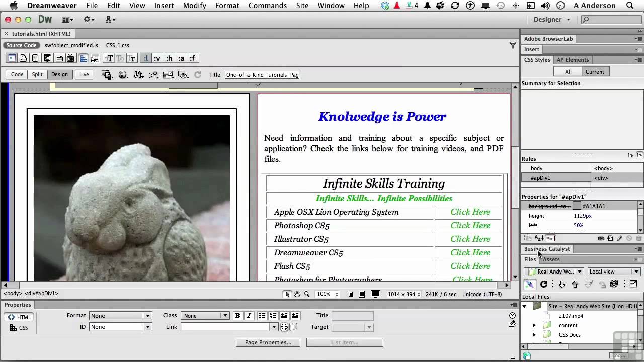Expand the CSS Docs folder
644x362 pixels.
point(534,335)
